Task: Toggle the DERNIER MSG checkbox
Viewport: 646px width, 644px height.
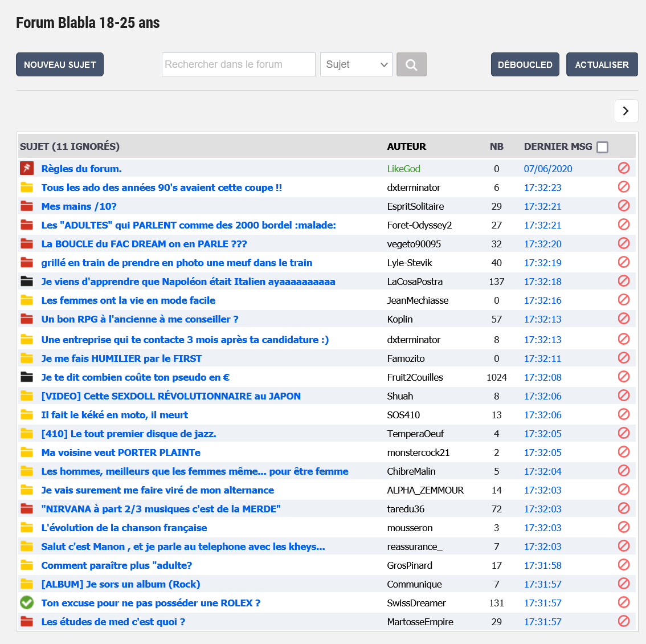Action: pyautogui.click(x=602, y=147)
